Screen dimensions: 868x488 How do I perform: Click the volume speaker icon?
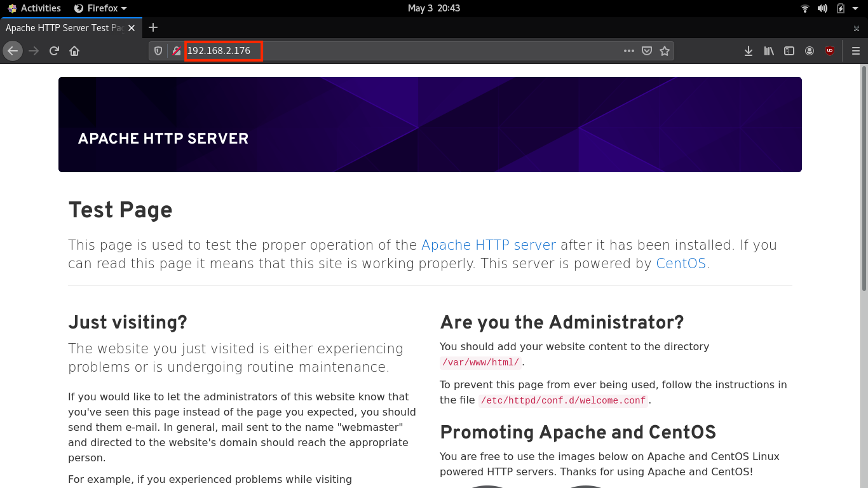click(822, 8)
